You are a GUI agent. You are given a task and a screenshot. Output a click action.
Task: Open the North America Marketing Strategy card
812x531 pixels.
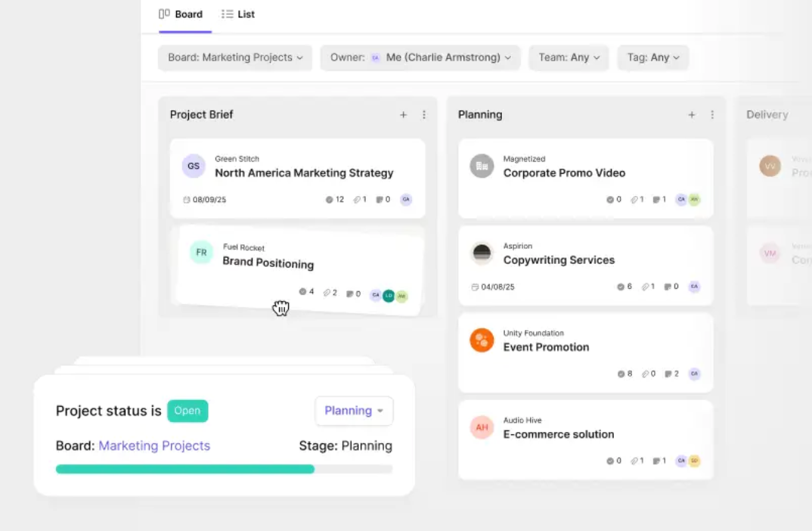(x=298, y=179)
